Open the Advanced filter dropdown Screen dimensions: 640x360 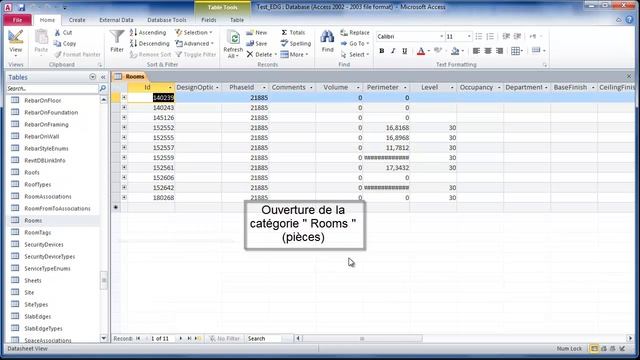pos(195,43)
